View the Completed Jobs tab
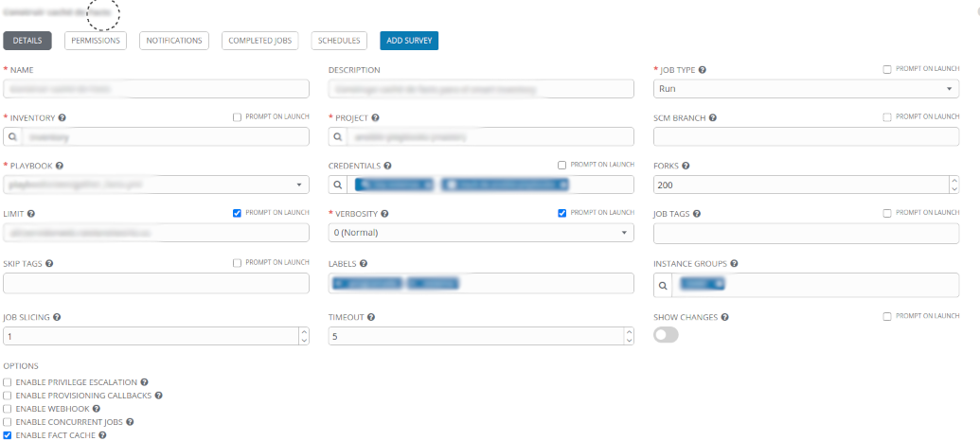Screen dimensions: 980x441 pos(260,41)
